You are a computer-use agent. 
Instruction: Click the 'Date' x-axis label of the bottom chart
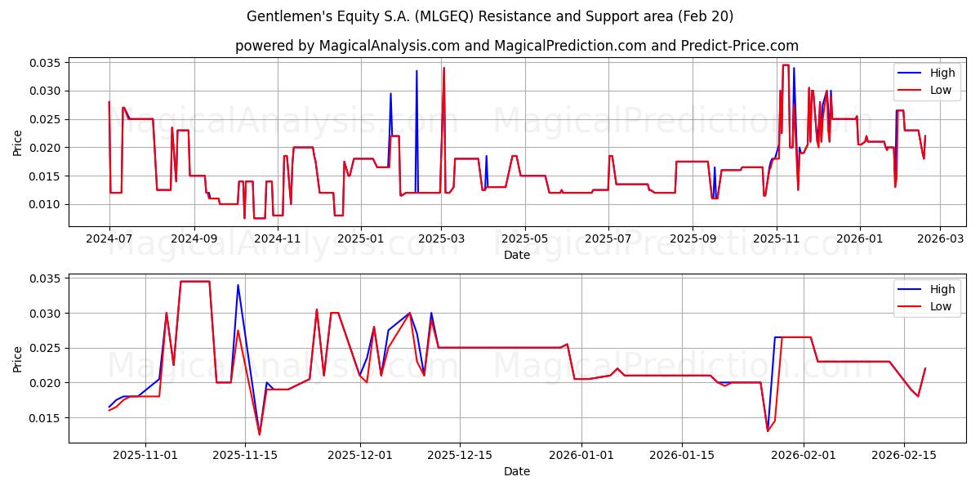pyautogui.click(x=517, y=471)
